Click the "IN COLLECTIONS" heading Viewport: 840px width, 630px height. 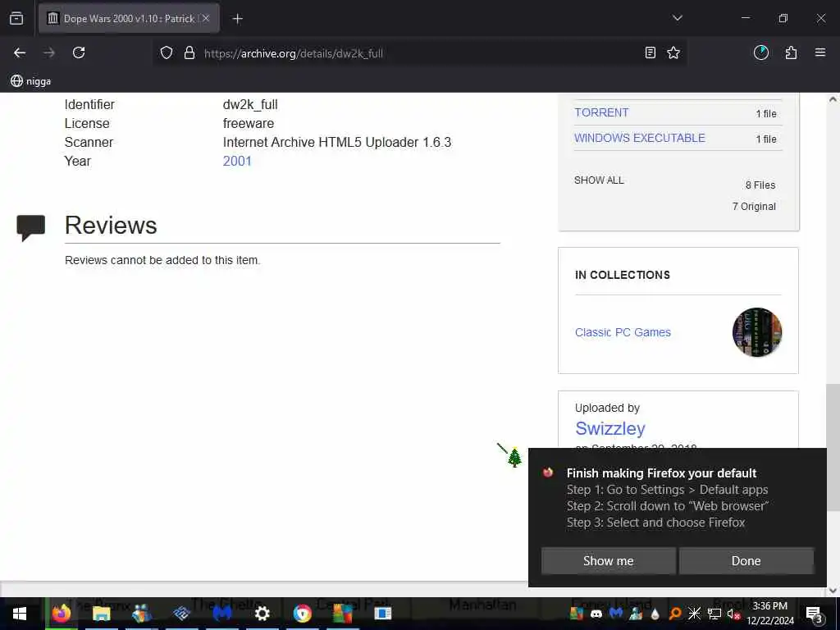pos(623,275)
